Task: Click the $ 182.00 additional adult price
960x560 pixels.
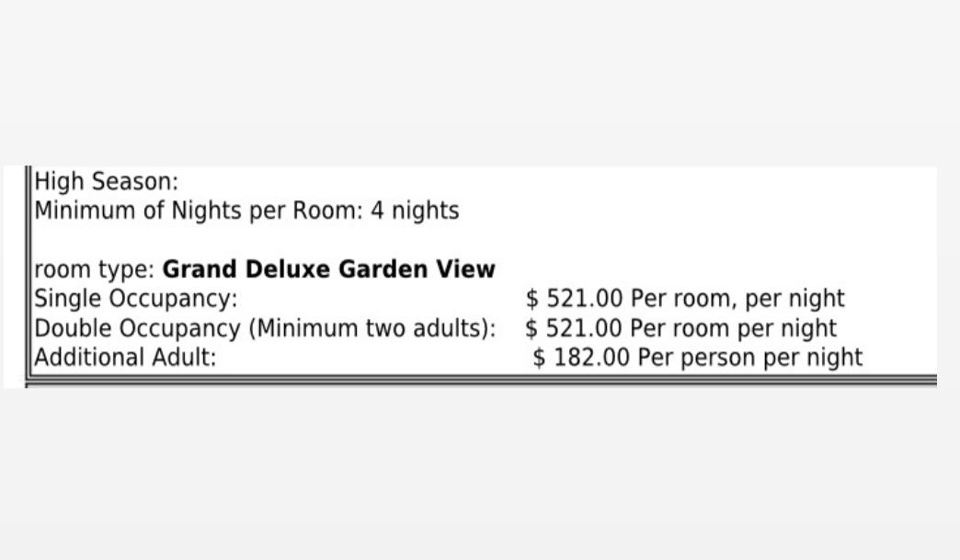Action: [x=581, y=358]
